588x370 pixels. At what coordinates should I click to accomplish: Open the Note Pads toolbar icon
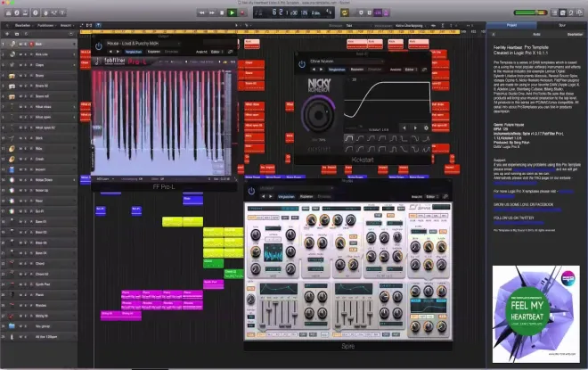click(563, 12)
